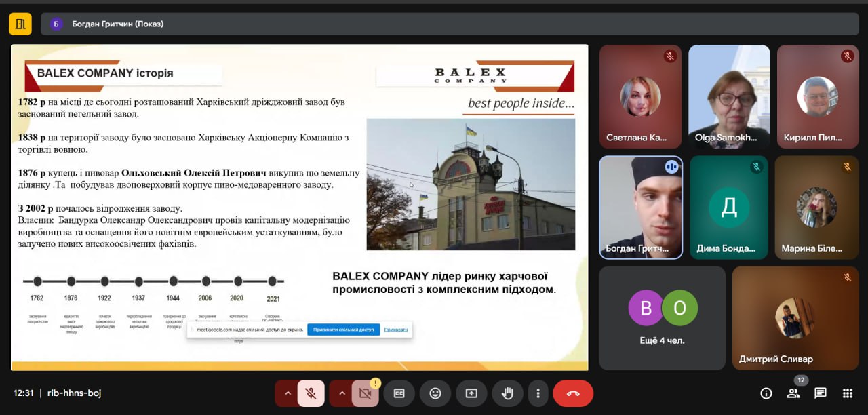Viewport: 868px width, 415px height.
Task: Expand video settings chevron next to camera
Action: (342, 393)
